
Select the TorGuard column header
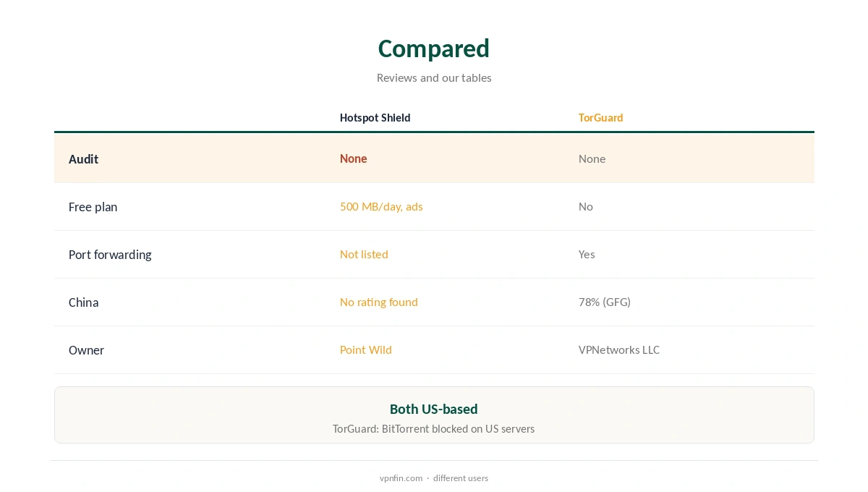tap(600, 118)
